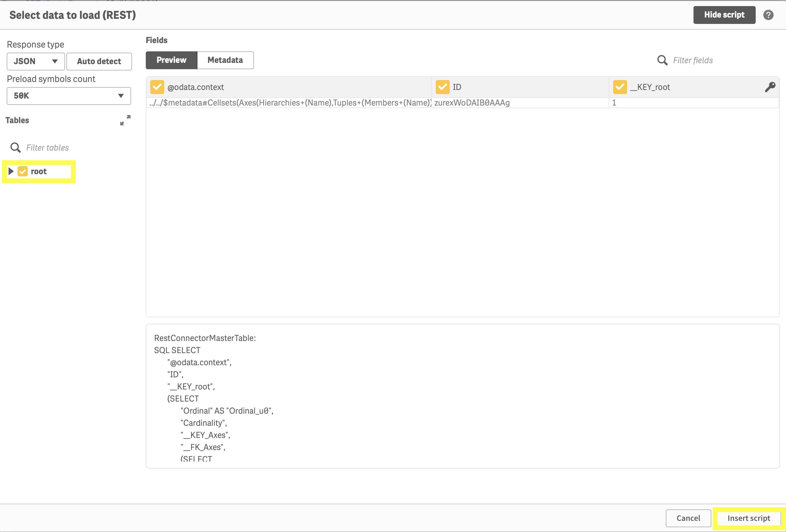Image resolution: width=786 pixels, height=532 pixels.
Task: Uncheck the @odata.context field checkbox
Action: [x=157, y=87]
